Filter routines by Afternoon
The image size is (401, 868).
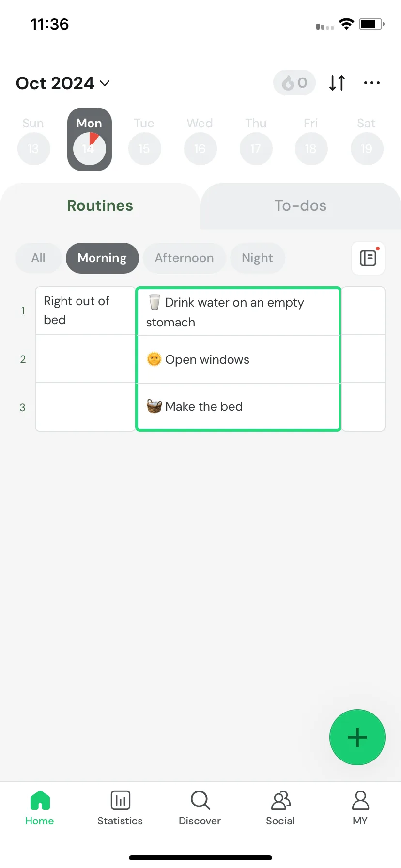(x=185, y=258)
